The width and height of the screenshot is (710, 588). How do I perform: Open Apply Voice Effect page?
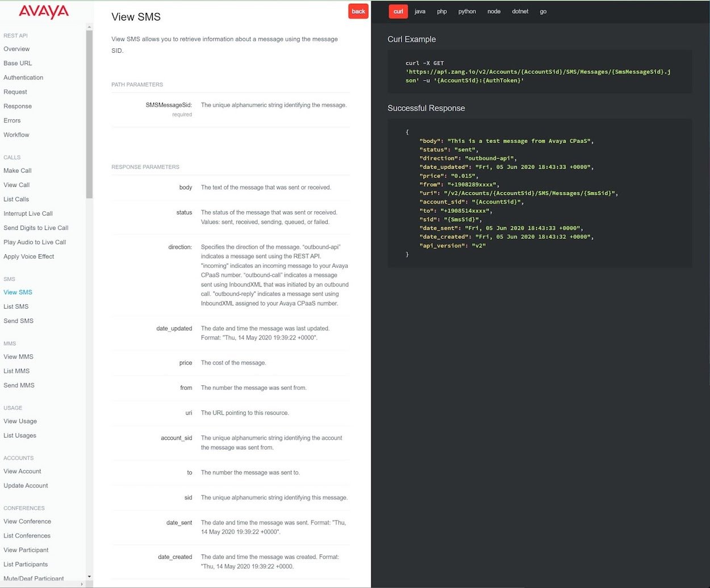tap(29, 257)
